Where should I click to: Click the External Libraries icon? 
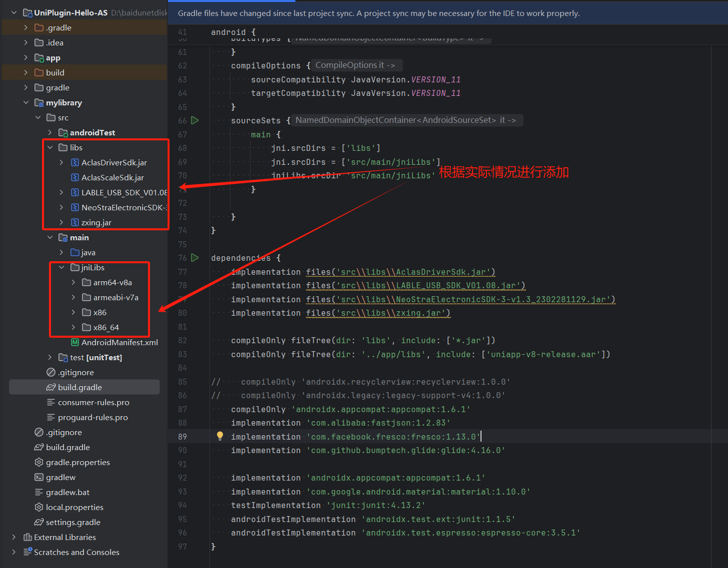(27, 537)
